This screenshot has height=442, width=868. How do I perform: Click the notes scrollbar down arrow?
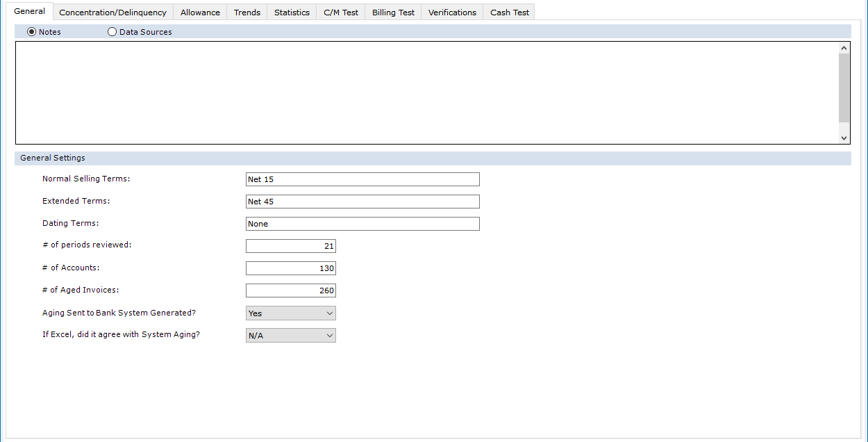pyautogui.click(x=844, y=138)
